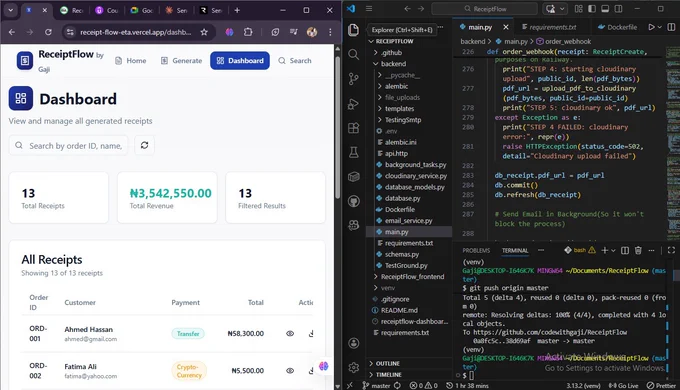Focus the search by order ID field
This screenshot has height=390, width=680.
tap(69, 146)
